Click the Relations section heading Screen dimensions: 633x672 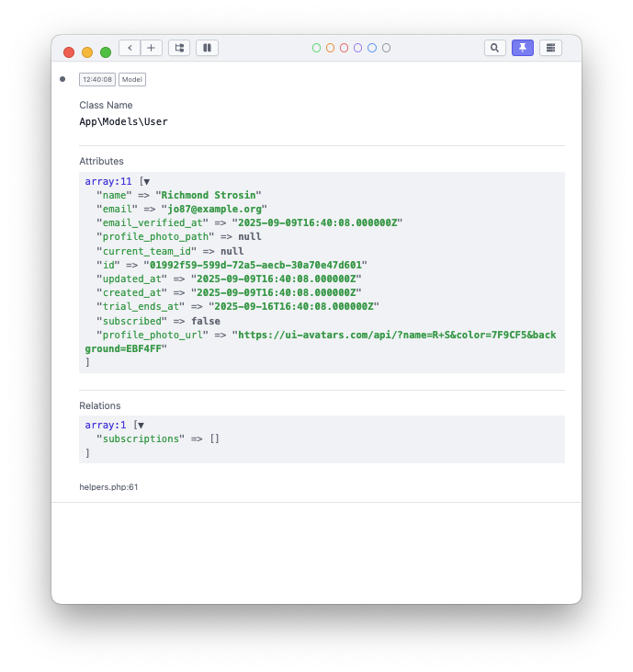(x=100, y=405)
